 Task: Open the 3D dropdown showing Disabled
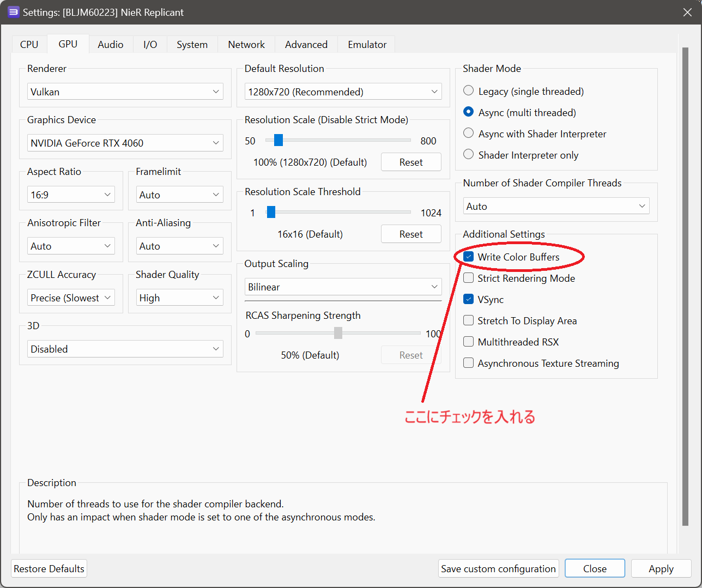pos(125,349)
